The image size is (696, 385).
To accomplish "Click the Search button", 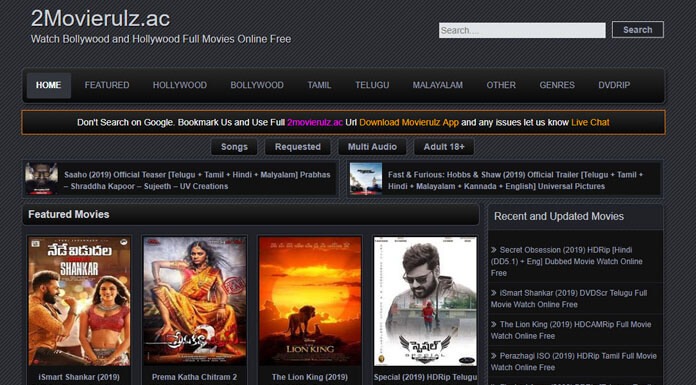I will click(637, 30).
